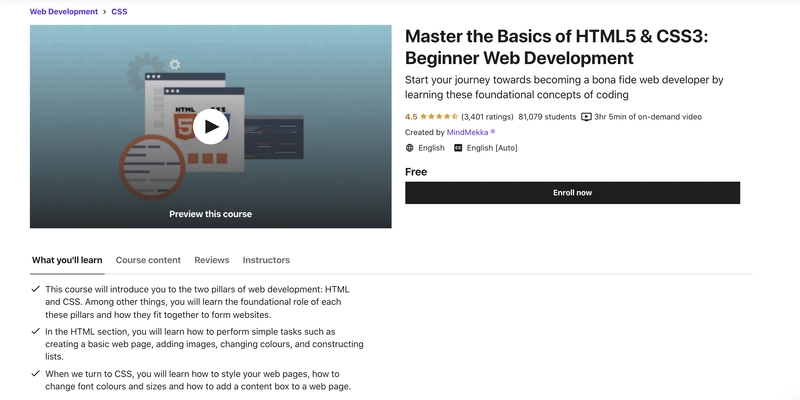The height and width of the screenshot is (400, 800).
Task: Play the course preview video
Action: coord(210,127)
